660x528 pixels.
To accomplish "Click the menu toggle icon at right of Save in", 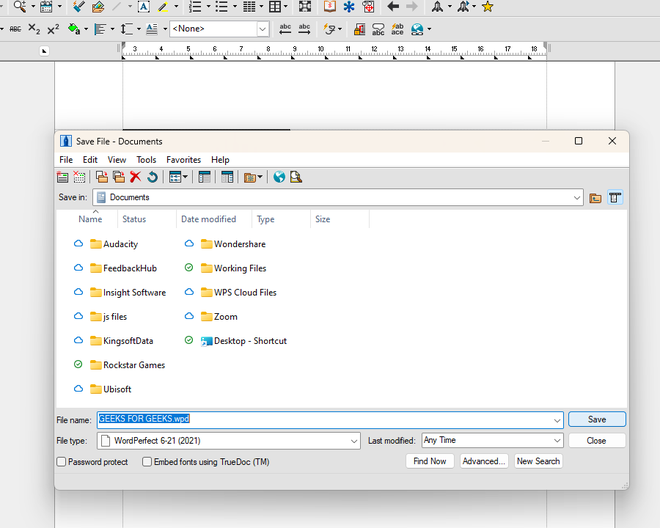I will (615, 197).
